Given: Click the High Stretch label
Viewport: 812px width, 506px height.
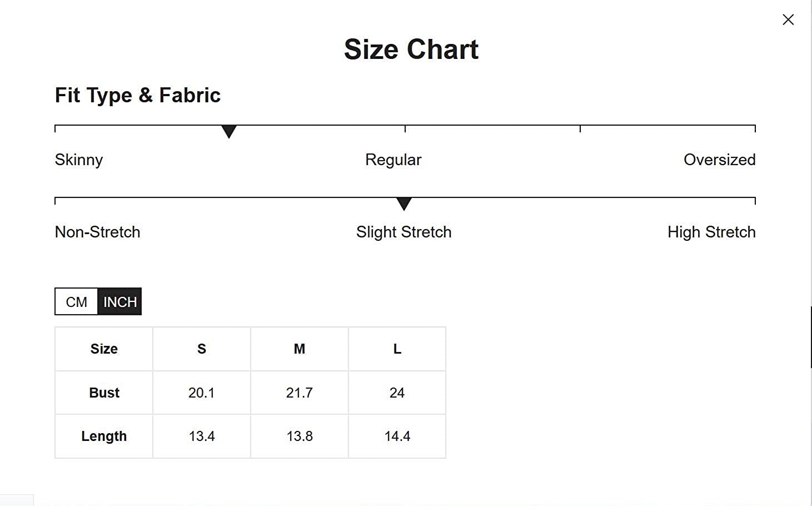Looking at the screenshot, I should click(711, 232).
